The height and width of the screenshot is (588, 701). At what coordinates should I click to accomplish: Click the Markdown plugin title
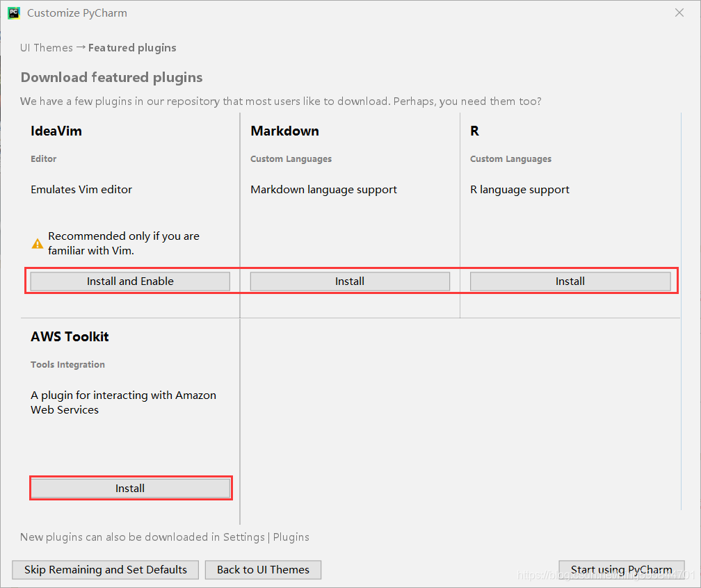click(285, 131)
